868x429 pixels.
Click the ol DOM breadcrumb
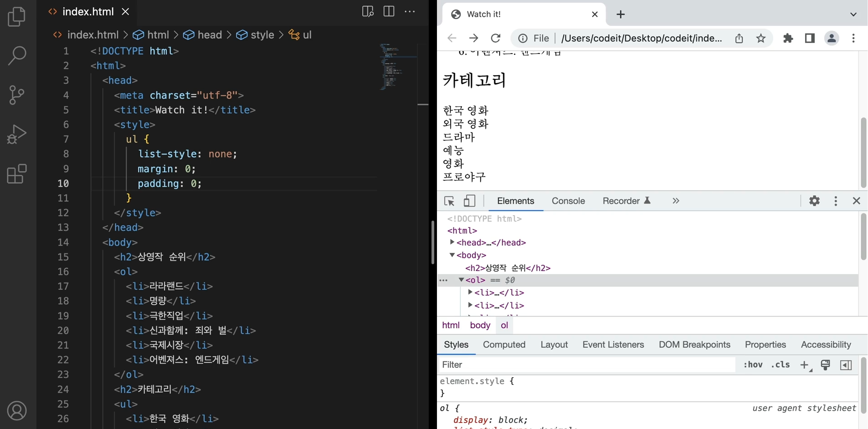[505, 325]
